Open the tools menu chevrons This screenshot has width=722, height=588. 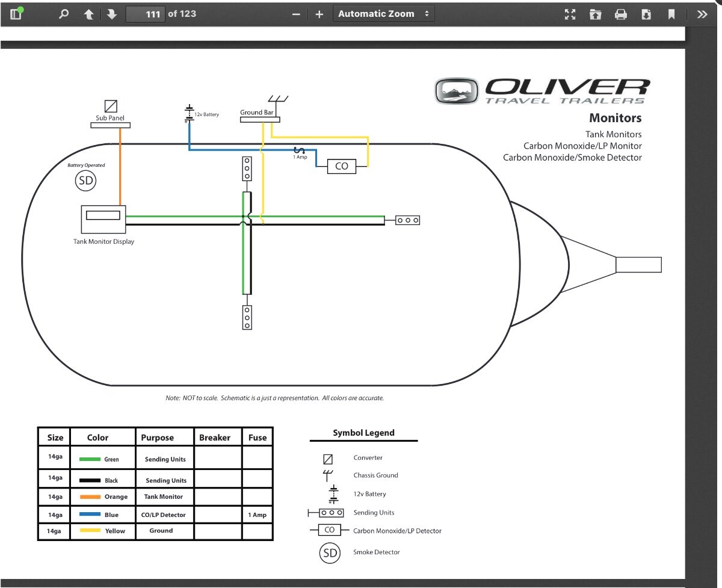(702, 14)
